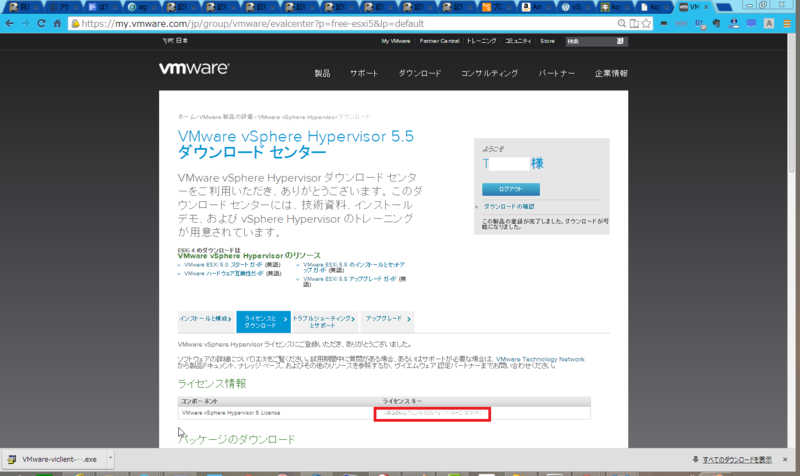800x476 pixels.
Task: Open the My VMware link
Action: [396, 41]
